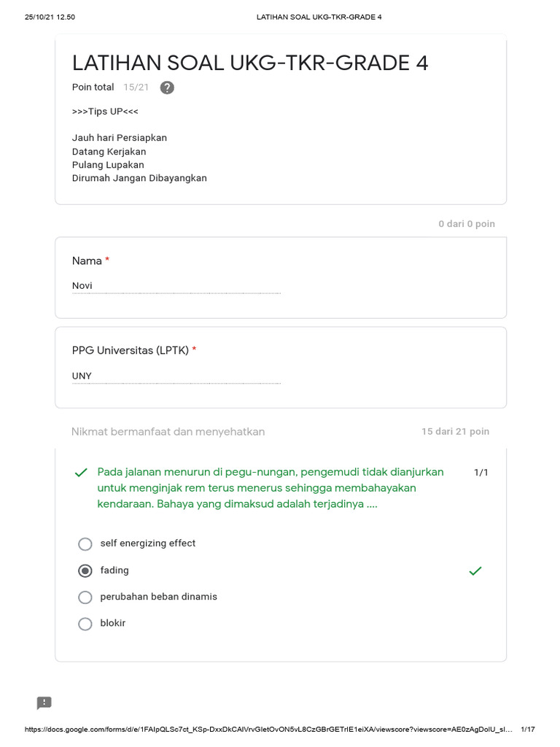Image resolution: width=560 pixels, height=747 pixels.
Task: Select the "self energizing effect" option
Action: point(85,543)
